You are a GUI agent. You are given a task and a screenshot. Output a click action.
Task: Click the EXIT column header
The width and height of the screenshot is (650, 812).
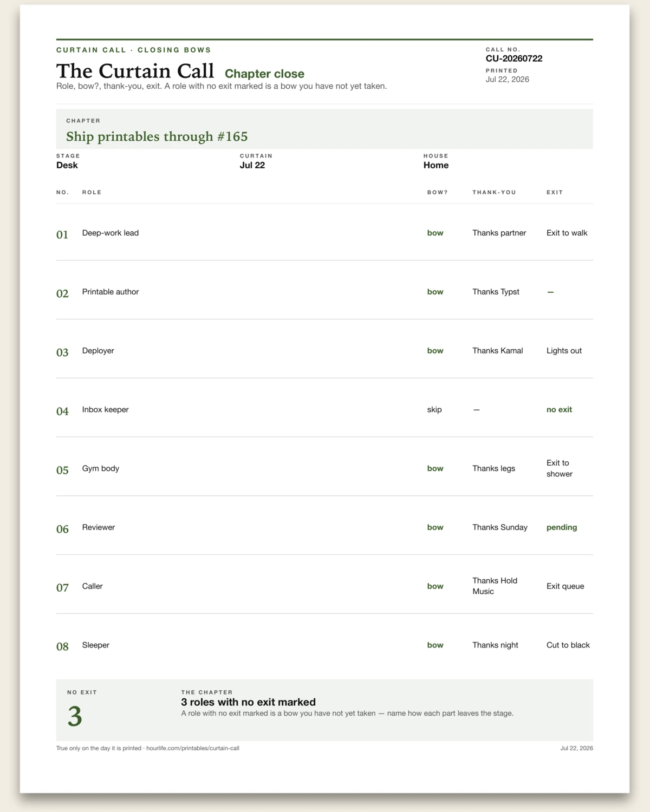click(555, 192)
